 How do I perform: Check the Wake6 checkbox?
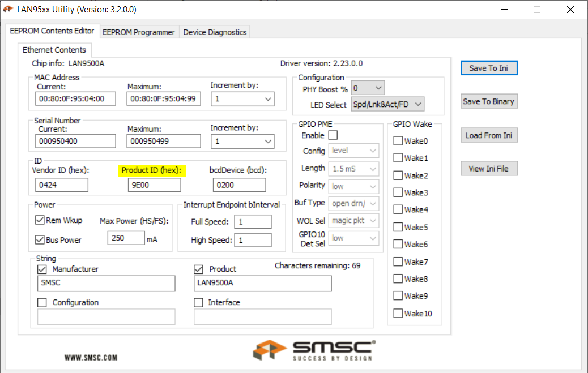(398, 244)
